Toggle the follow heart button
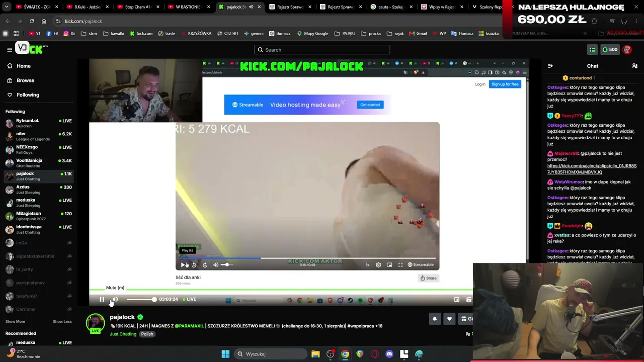The width and height of the screenshot is (644, 362). (450, 319)
